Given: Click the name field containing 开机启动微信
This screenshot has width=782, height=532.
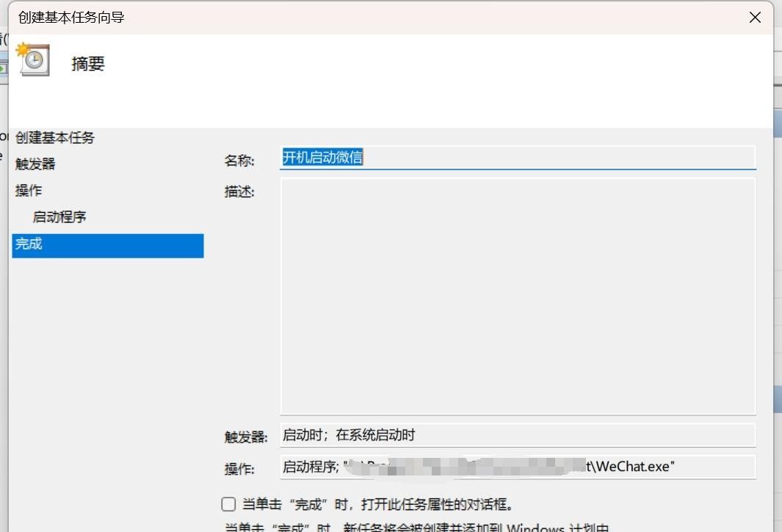Looking at the screenshot, I should [514, 157].
